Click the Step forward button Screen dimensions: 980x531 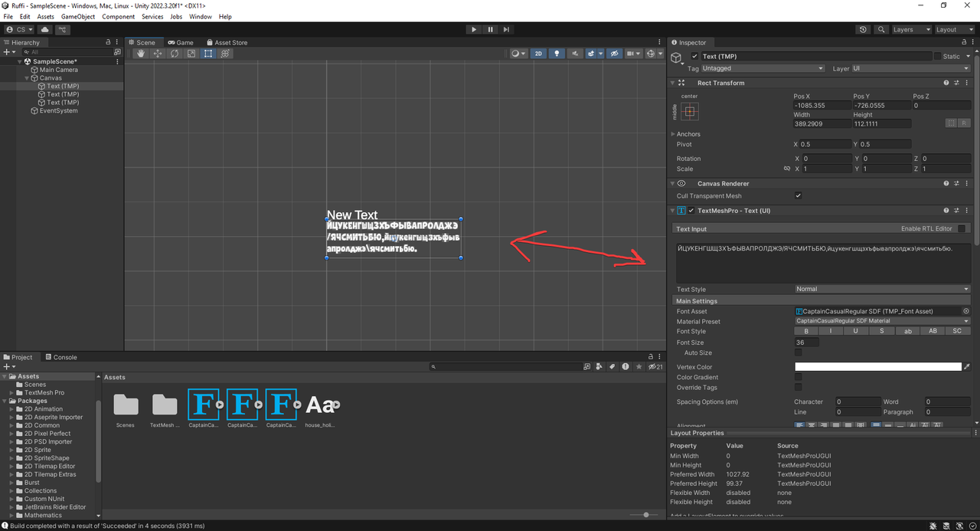(x=506, y=29)
